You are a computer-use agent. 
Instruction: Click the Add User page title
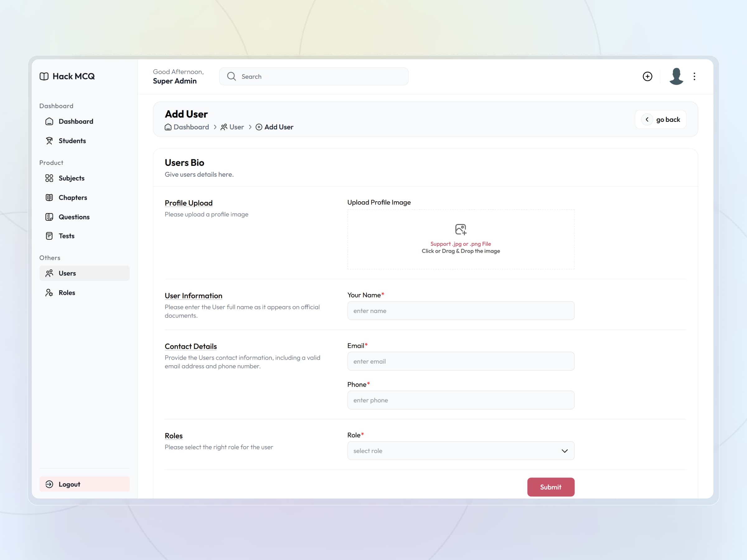(186, 114)
